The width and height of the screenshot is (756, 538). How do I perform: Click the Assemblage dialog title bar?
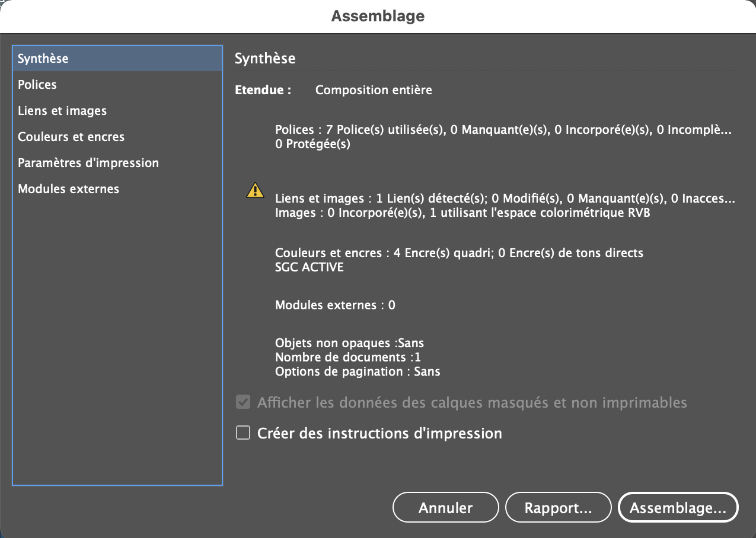(378, 16)
